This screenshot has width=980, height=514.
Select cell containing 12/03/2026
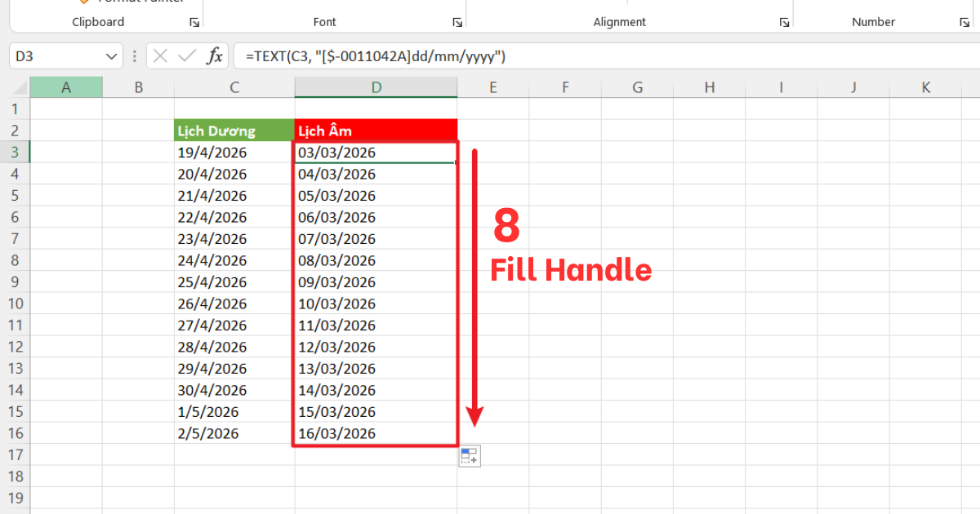click(x=376, y=347)
